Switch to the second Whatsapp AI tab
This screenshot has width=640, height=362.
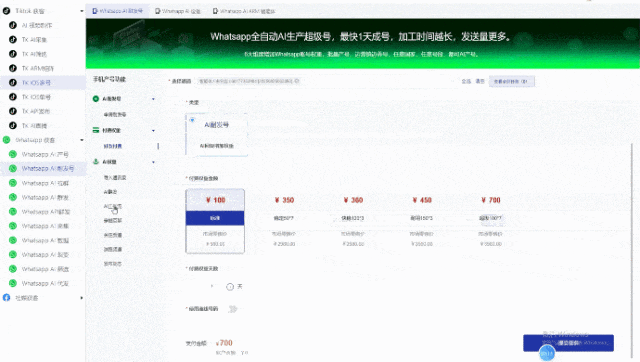tap(178, 11)
